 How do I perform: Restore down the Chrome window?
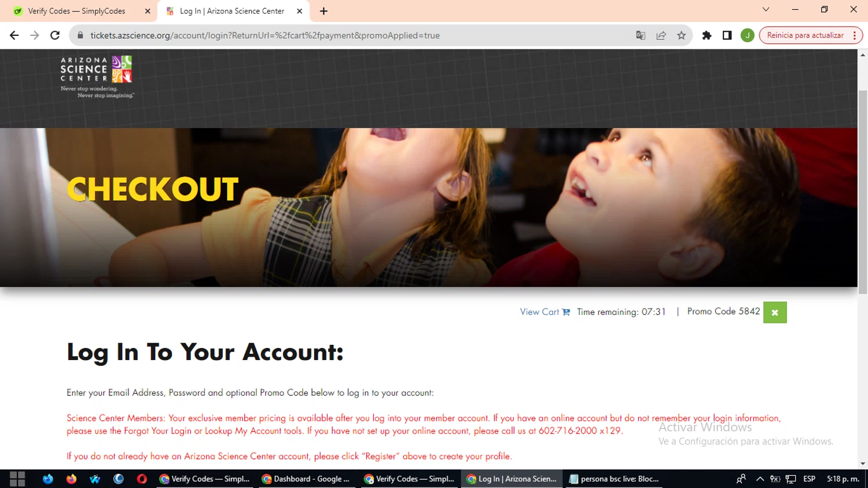(x=825, y=9)
